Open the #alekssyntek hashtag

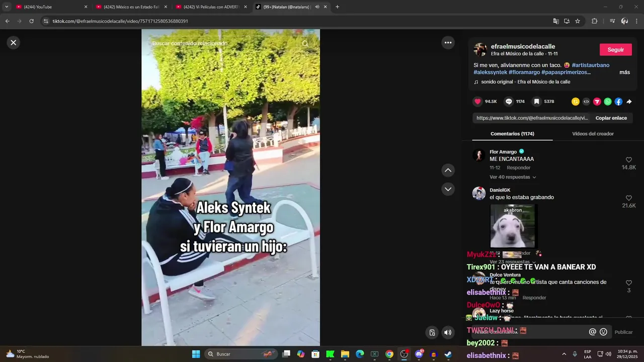(490, 72)
